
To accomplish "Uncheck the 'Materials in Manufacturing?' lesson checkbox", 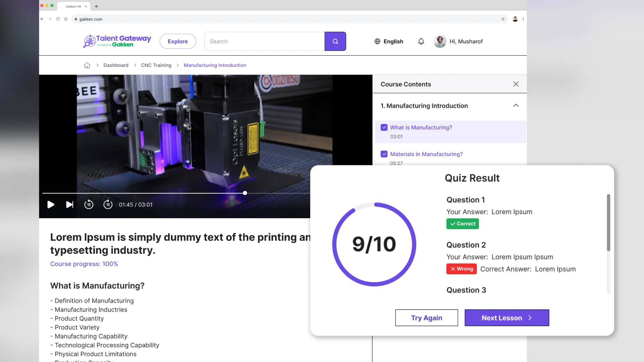I will click(384, 154).
